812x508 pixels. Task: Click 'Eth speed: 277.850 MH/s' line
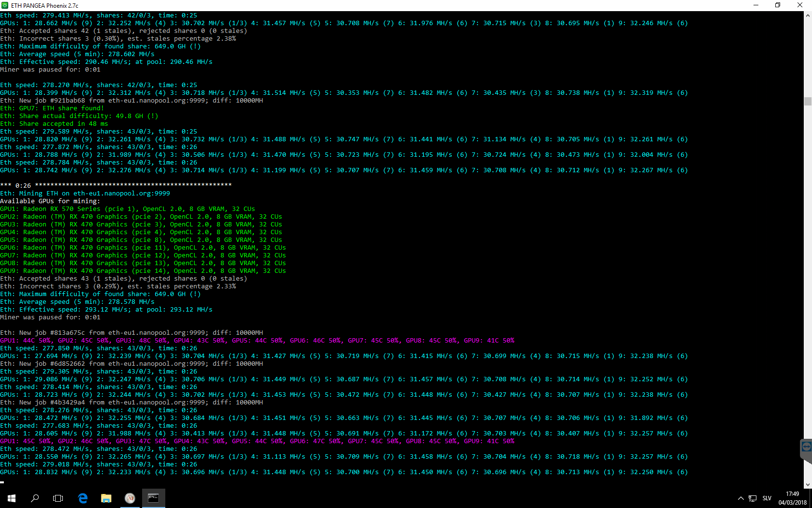99,348
